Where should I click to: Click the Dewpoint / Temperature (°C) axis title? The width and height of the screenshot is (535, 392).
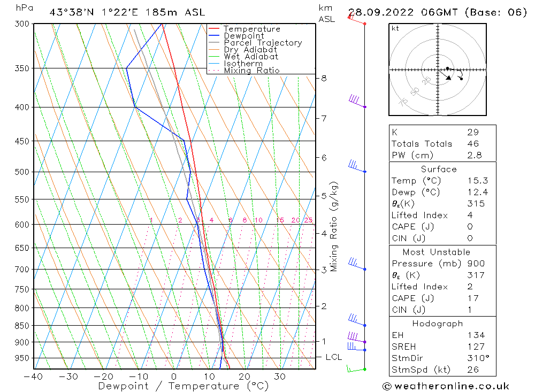[184, 386]
